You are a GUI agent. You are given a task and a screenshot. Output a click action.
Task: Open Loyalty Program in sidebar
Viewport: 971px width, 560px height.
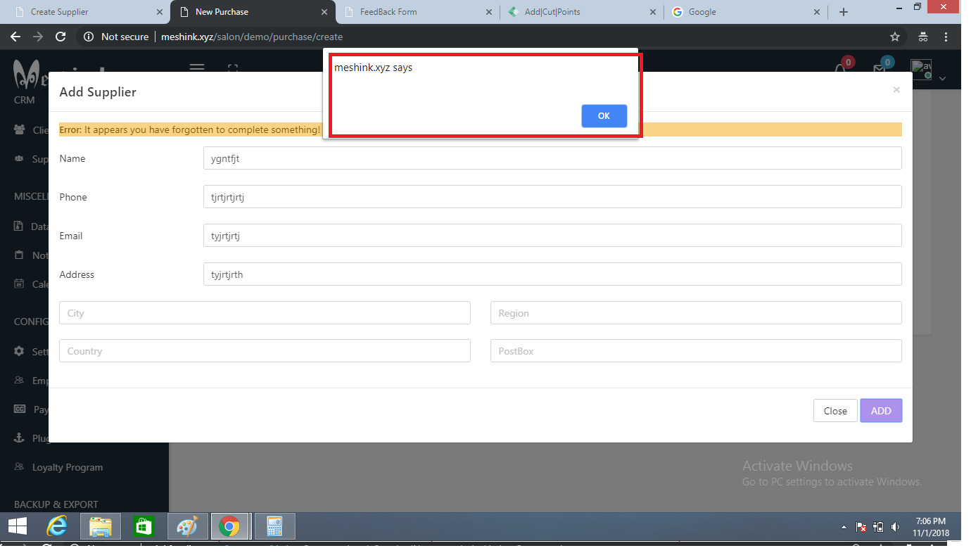click(68, 467)
